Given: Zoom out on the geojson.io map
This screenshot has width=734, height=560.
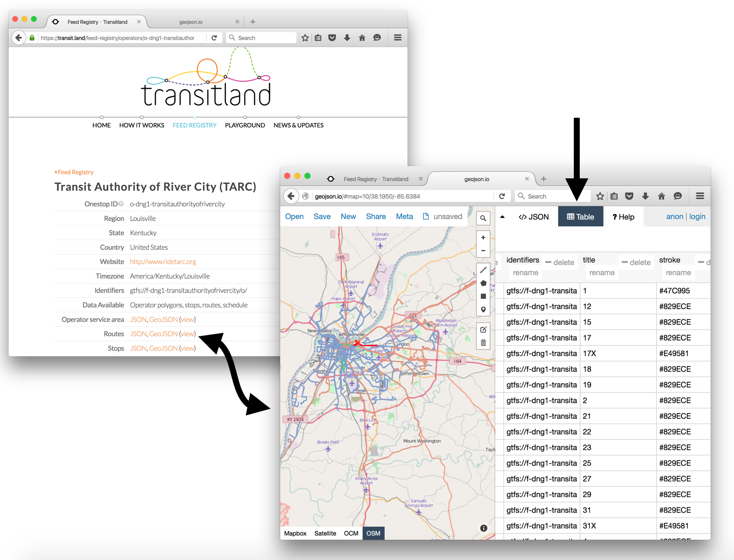Looking at the screenshot, I should click(483, 251).
